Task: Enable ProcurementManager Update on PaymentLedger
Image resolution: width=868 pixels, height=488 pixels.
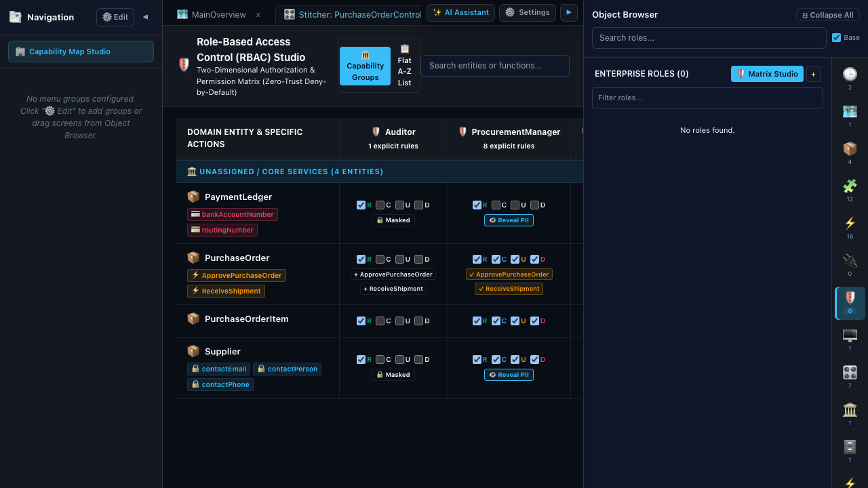Action: point(515,205)
